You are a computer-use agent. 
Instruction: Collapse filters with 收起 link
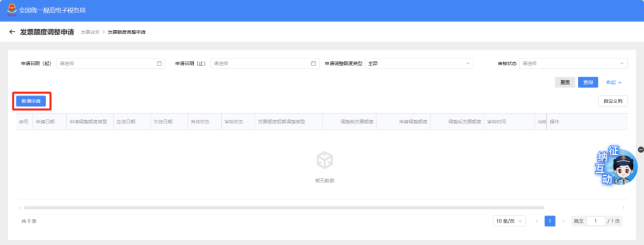coord(614,82)
